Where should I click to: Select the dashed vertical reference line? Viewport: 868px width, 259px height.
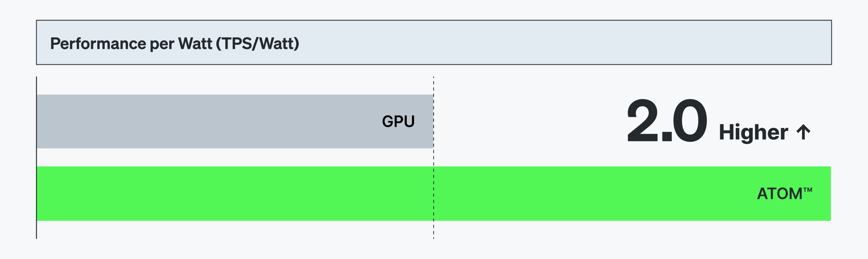[434, 158]
